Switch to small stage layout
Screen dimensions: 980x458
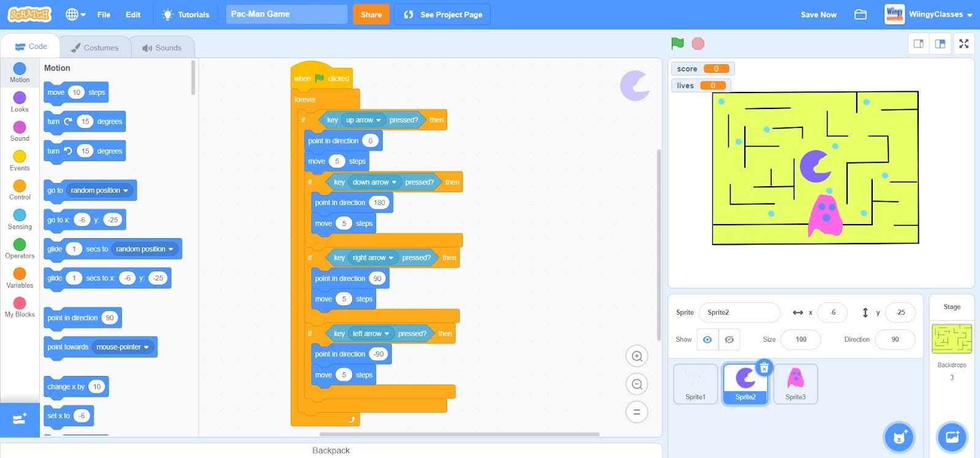[x=918, y=43]
